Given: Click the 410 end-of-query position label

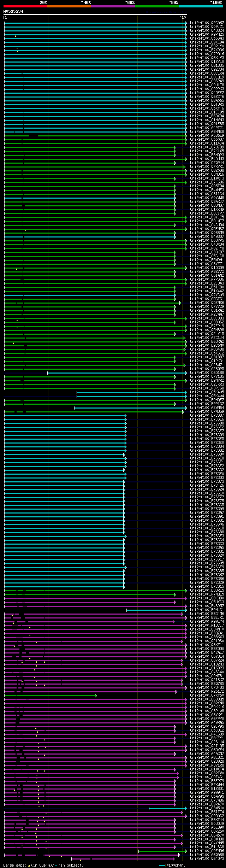Looking at the screenshot, I should [x=183, y=17].
